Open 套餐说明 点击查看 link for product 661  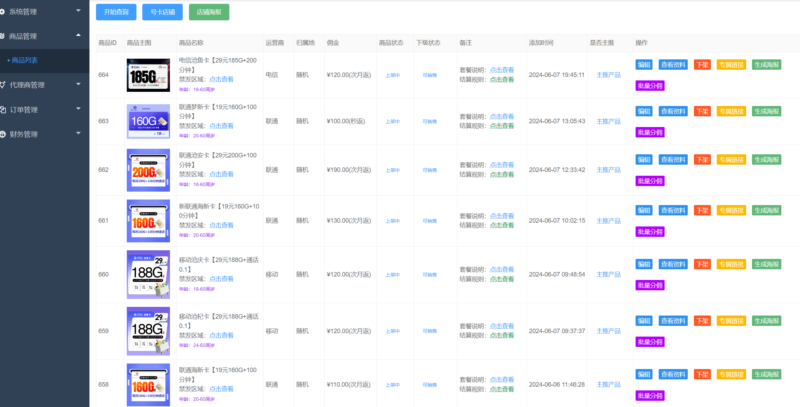click(502, 216)
